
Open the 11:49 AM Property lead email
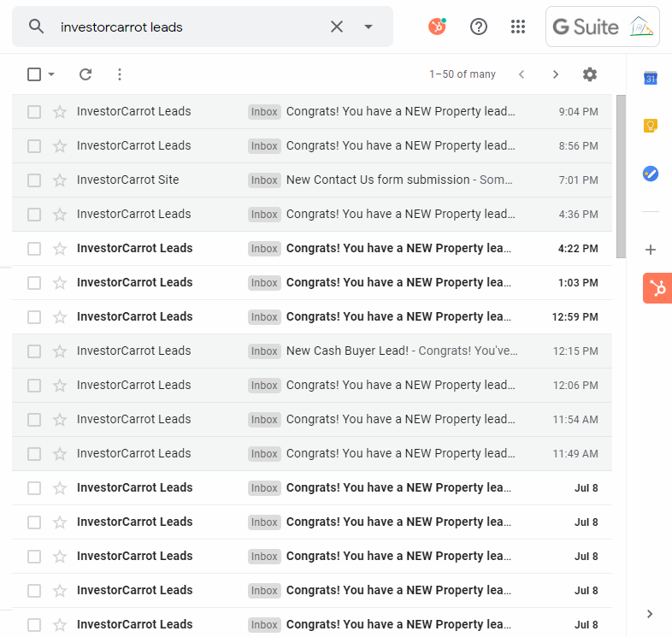[x=312, y=454]
